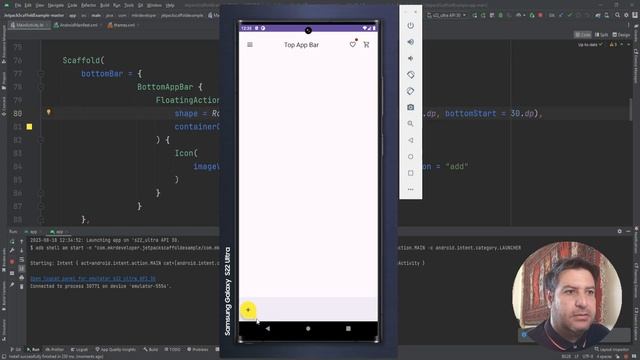The image size is (640, 360).
Task: Open the Logcat tool window tab
Action: (79, 349)
